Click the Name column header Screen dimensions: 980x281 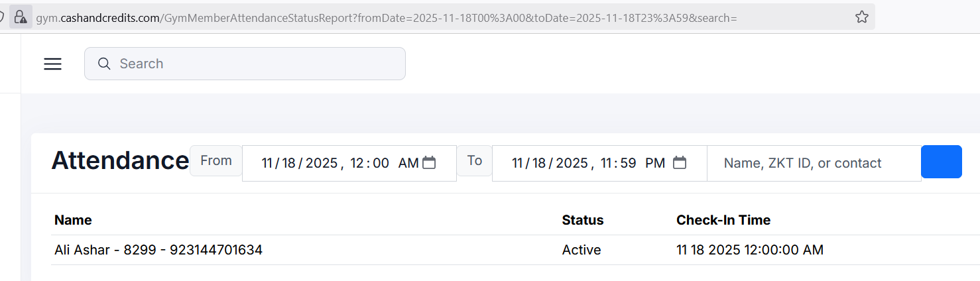coord(73,220)
